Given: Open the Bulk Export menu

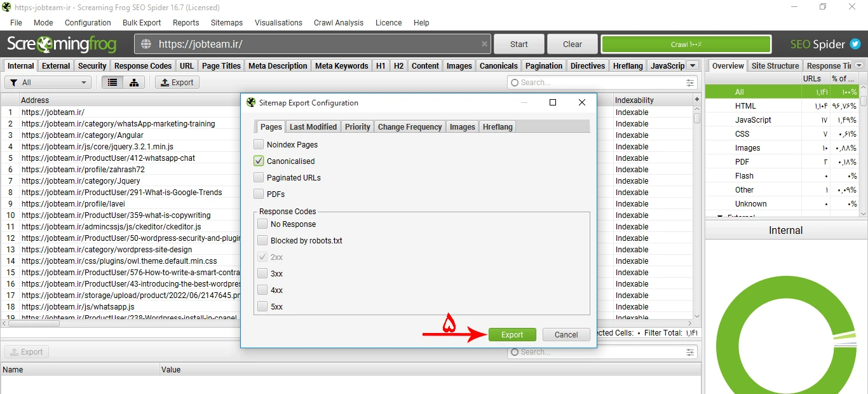Looking at the screenshot, I should pos(142,22).
